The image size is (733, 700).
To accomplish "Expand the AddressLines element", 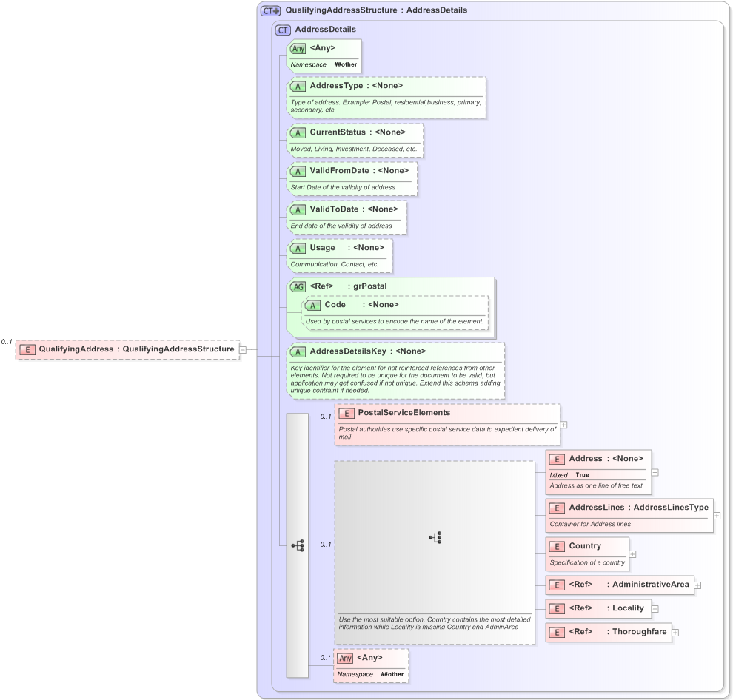I will tap(716, 516).
